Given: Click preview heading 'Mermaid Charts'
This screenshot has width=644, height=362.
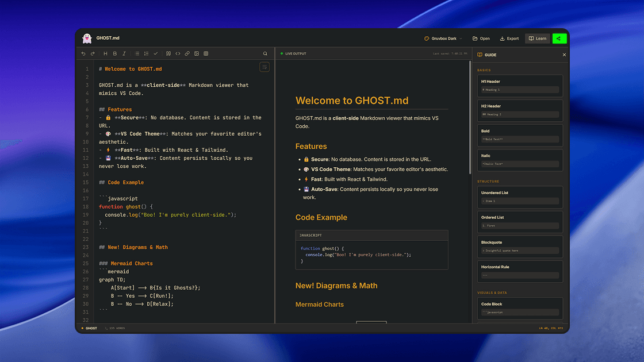Looking at the screenshot, I should click(320, 305).
